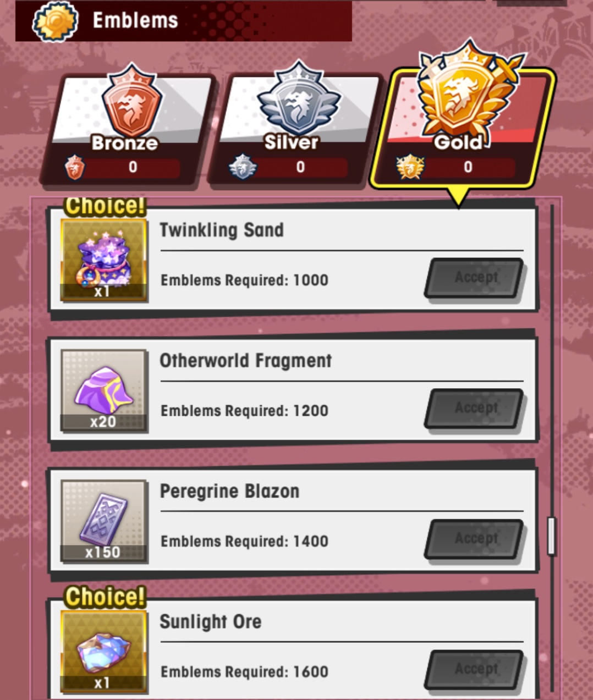Accept the Otherworld Fragment reward
This screenshot has width=593, height=700.
tap(475, 409)
